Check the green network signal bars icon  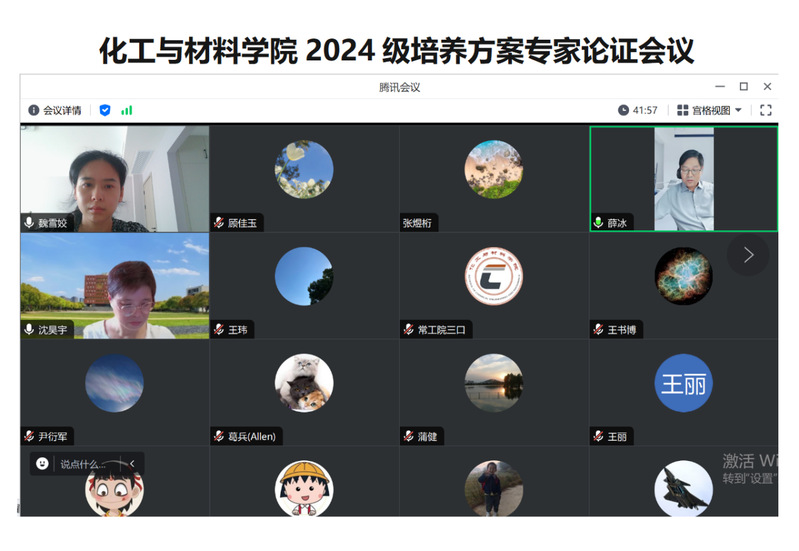point(127,110)
